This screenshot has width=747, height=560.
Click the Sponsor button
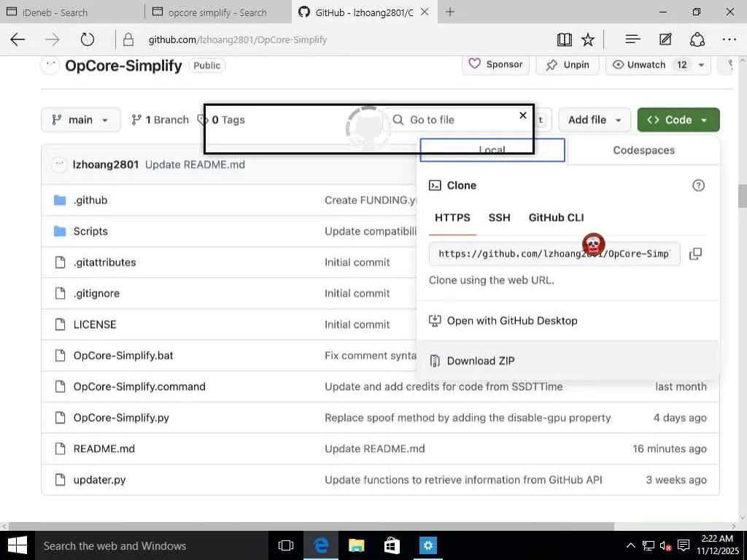[x=496, y=64]
